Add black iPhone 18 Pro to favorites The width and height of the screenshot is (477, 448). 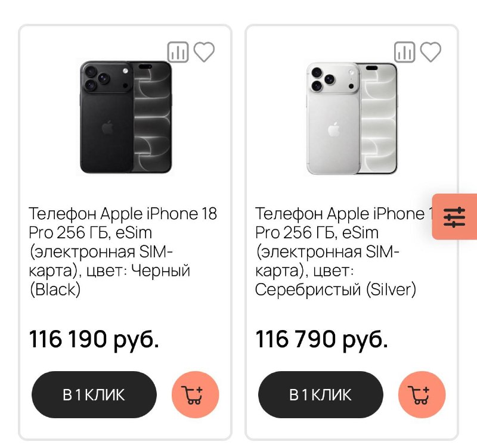(204, 52)
